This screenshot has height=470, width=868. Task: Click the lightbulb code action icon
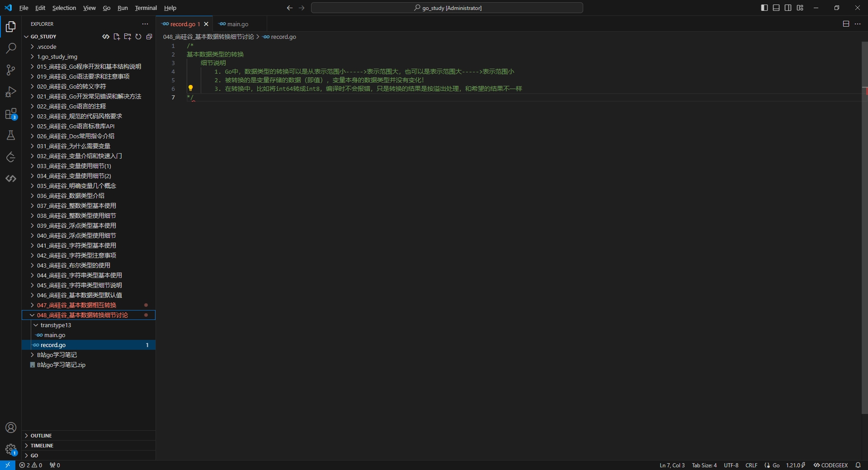[x=190, y=88]
